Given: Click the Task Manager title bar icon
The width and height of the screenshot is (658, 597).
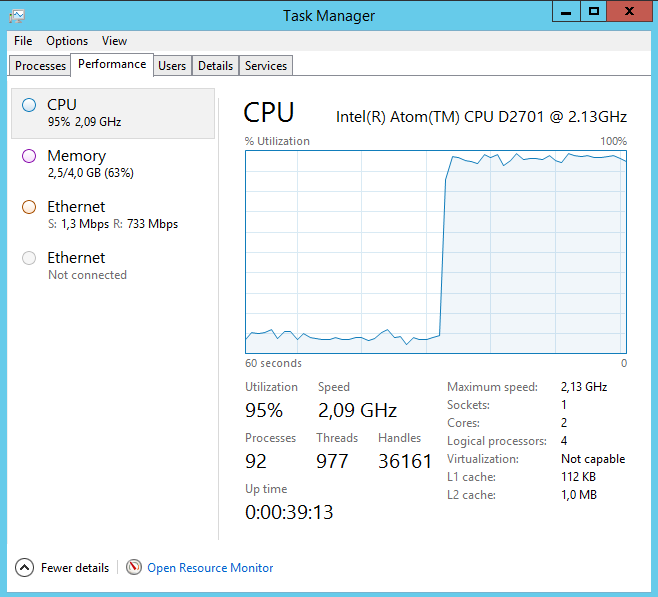Looking at the screenshot, I should [x=17, y=14].
